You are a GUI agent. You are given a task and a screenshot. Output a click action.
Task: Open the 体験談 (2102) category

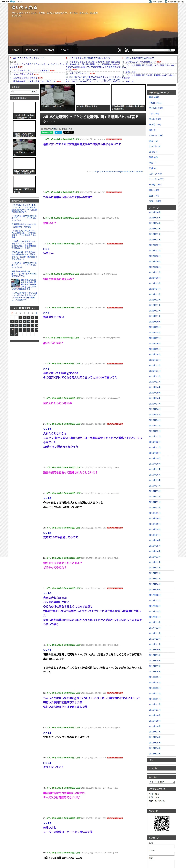point(155,103)
